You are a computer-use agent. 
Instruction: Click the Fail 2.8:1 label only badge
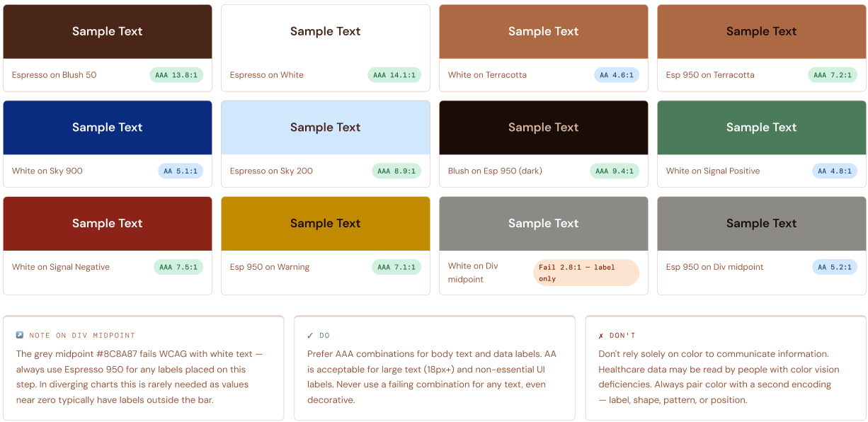586,273
